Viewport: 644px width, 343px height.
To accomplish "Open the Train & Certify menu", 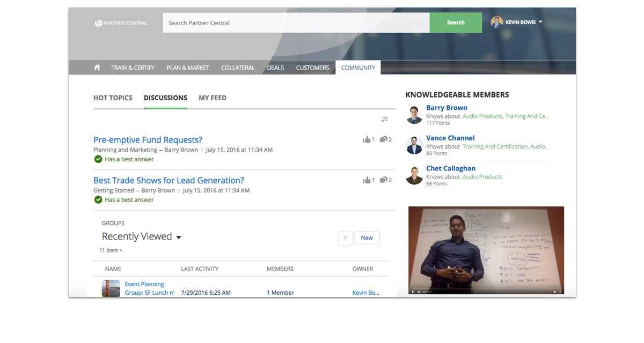I will [x=133, y=68].
